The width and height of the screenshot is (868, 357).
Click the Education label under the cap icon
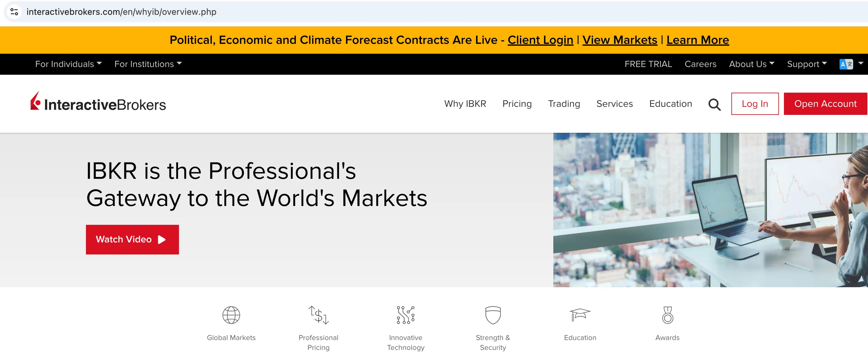[580, 338]
